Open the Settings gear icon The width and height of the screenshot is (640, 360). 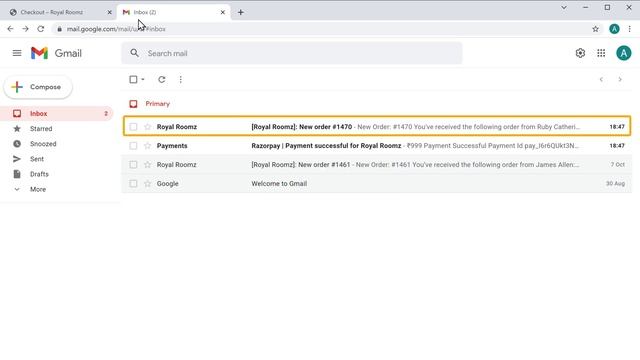580,53
